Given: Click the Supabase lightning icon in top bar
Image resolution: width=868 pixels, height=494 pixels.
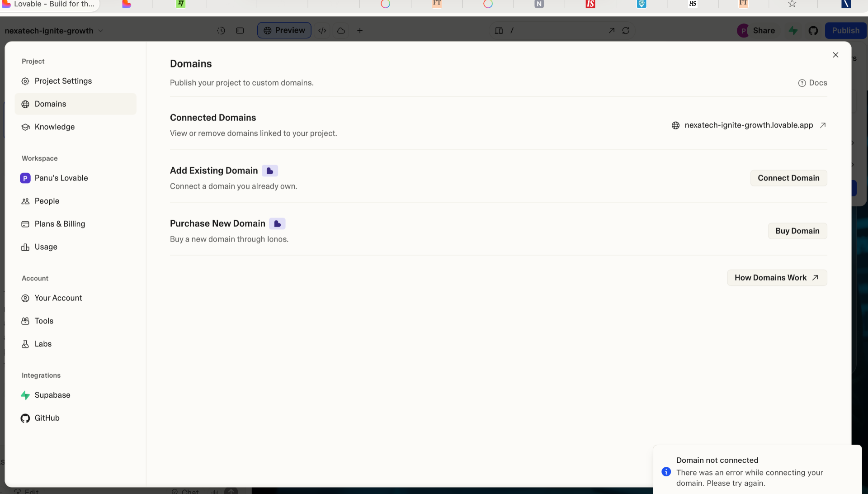Looking at the screenshot, I should click(x=793, y=31).
